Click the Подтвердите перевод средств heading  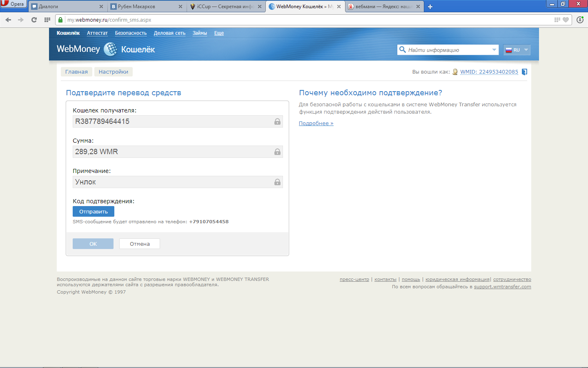click(x=124, y=93)
